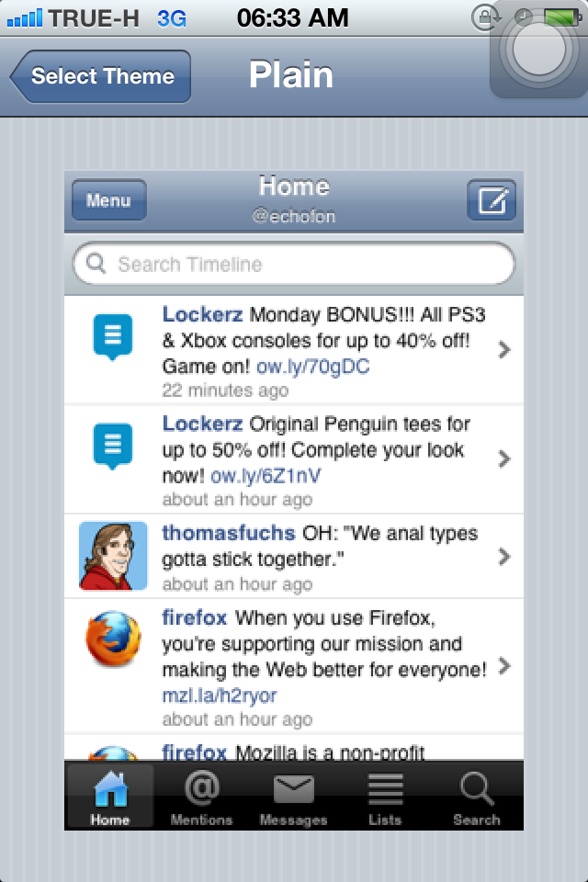
Task: Open the ow.ly/70gDC link
Action: [313, 367]
